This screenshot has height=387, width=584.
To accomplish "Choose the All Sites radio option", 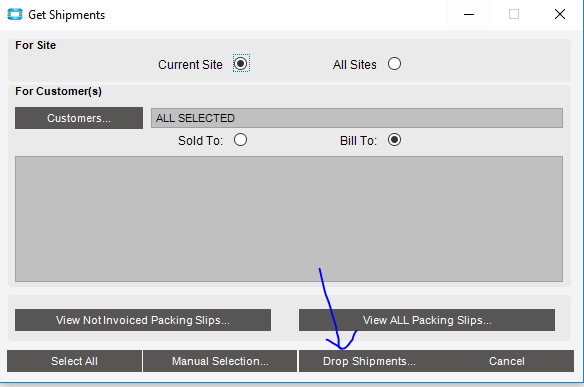I will (x=394, y=64).
